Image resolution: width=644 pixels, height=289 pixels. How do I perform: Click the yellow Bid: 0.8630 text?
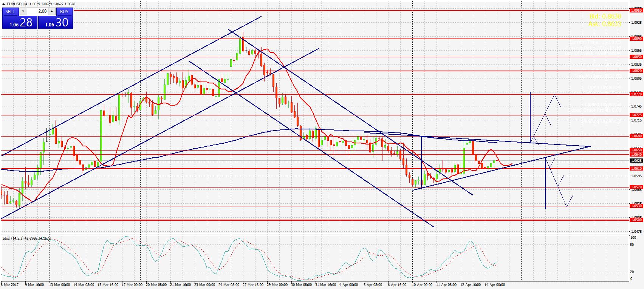pos(605,17)
